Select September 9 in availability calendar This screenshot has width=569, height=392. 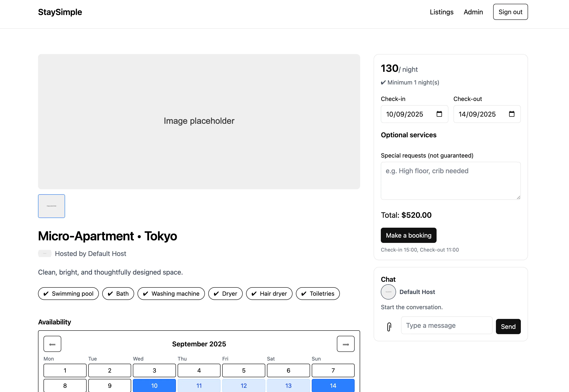pos(110,385)
